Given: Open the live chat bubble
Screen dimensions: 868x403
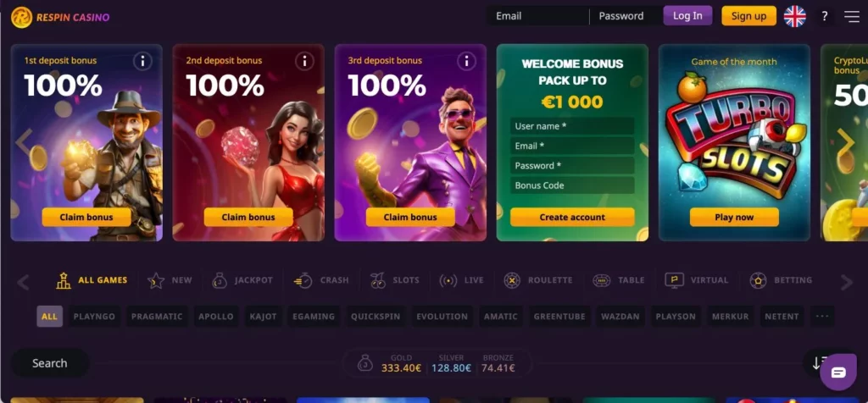Looking at the screenshot, I should [x=838, y=372].
